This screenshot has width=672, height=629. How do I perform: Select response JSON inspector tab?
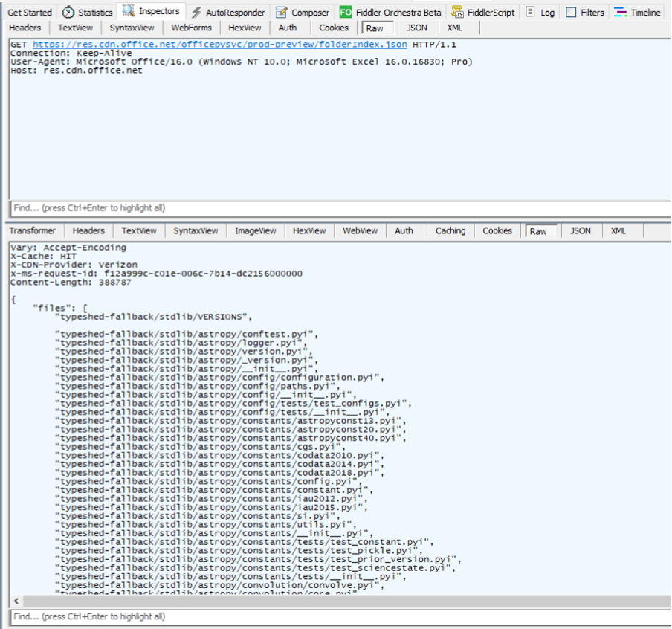581,230
